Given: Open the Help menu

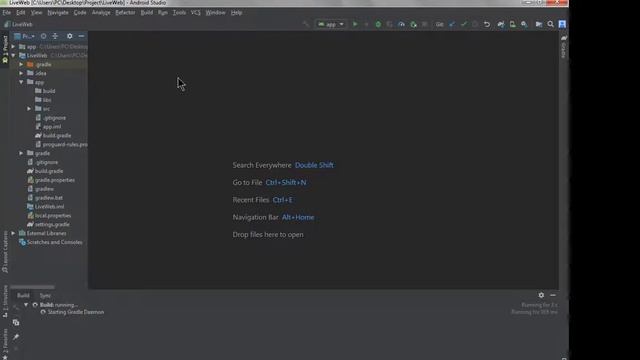Looking at the screenshot, I should point(237,13).
